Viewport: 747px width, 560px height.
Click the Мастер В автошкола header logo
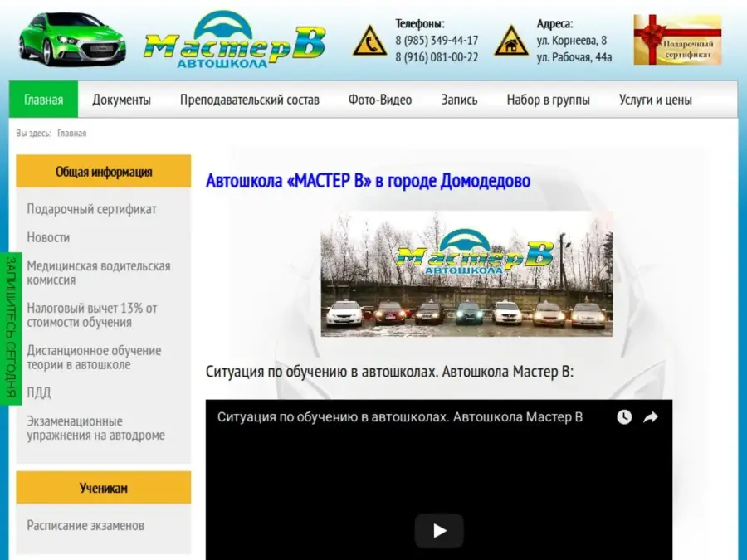click(x=234, y=41)
